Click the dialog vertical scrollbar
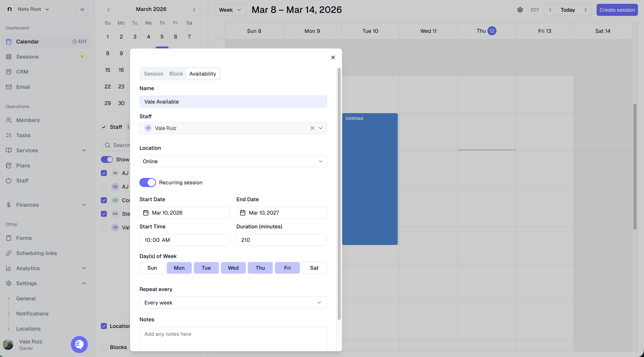This screenshot has width=644, height=357. (x=339, y=194)
